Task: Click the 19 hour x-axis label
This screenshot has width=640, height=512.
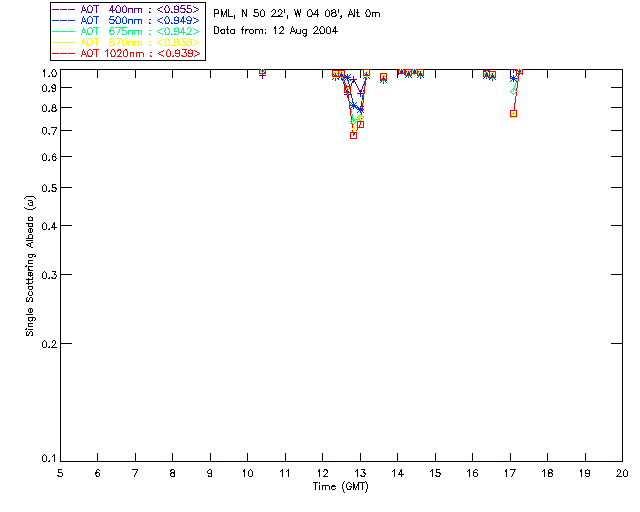Action: coord(585,473)
